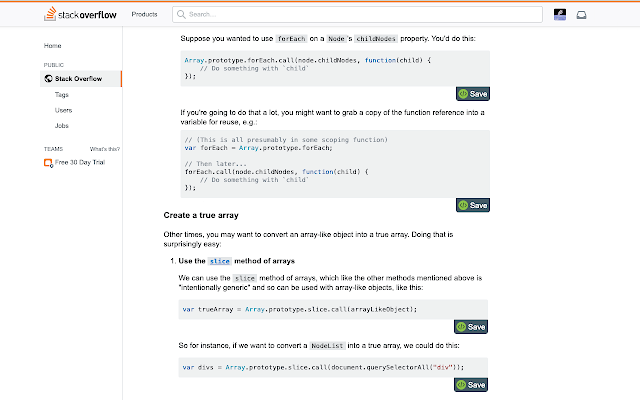The height and width of the screenshot is (400, 640).
Task: Open the user profile avatar
Action: [560, 15]
